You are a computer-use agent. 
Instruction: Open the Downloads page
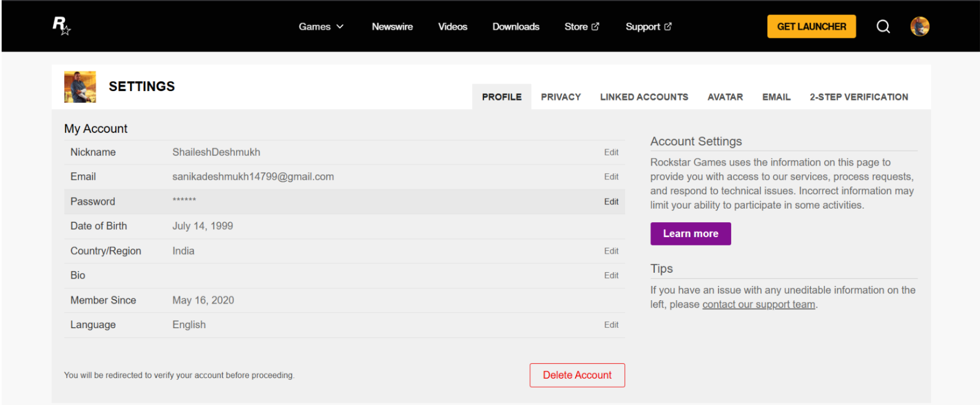[x=516, y=26]
